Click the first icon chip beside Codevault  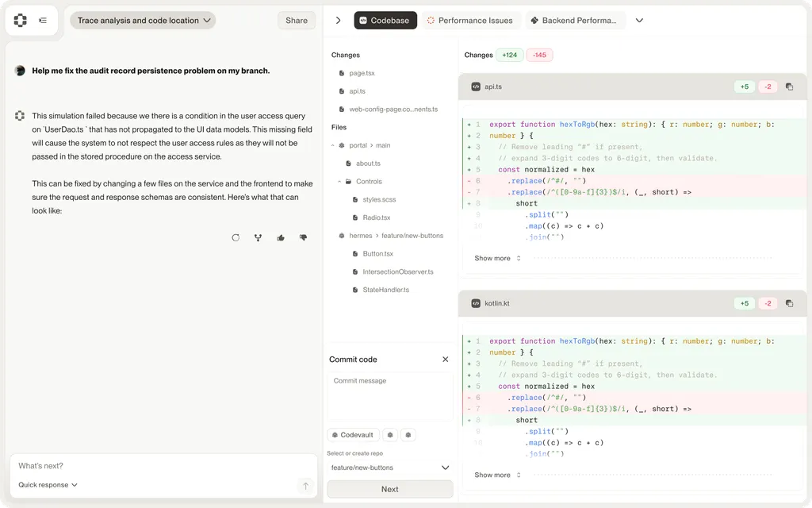click(x=390, y=435)
